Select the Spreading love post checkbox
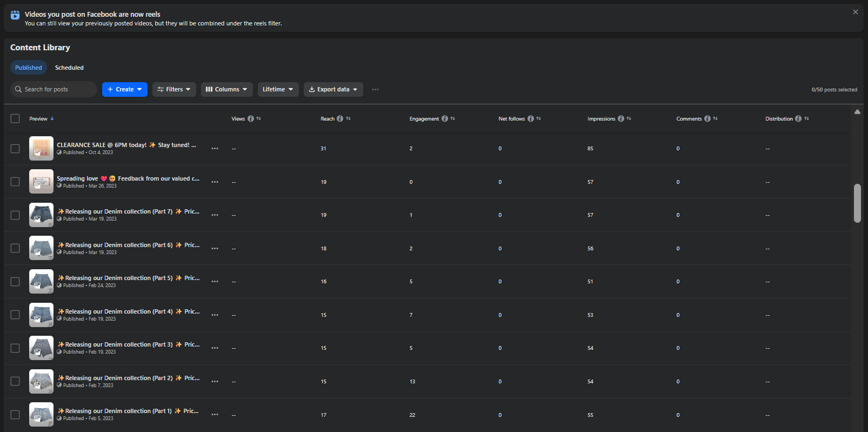Image resolution: width=868 pixels, height=432 pixels. [15, 182]
